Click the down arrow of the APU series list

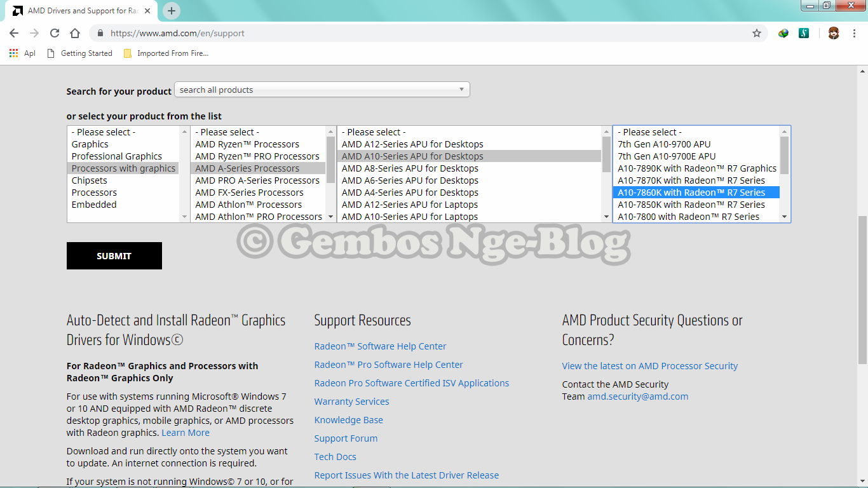tap(605, 217)
